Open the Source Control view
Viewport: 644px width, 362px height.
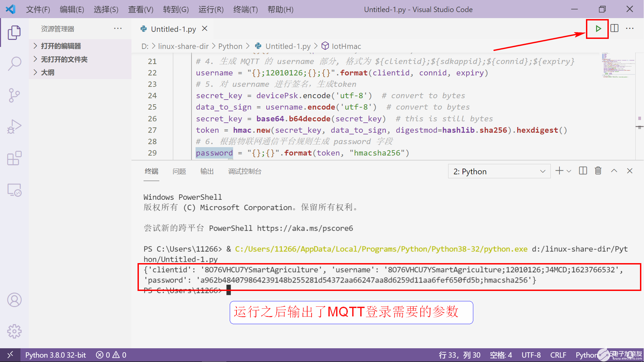click(14, 95)
